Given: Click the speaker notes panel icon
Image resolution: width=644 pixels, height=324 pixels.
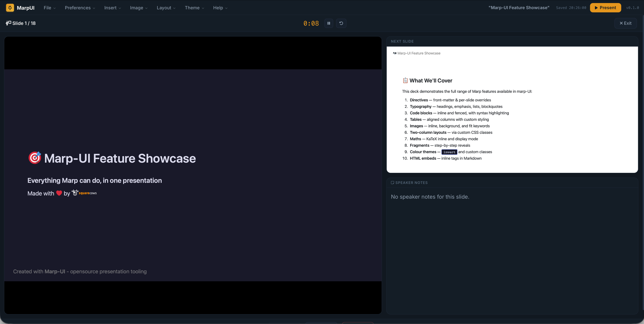Looking at the screenshot, I should point(393,183).
